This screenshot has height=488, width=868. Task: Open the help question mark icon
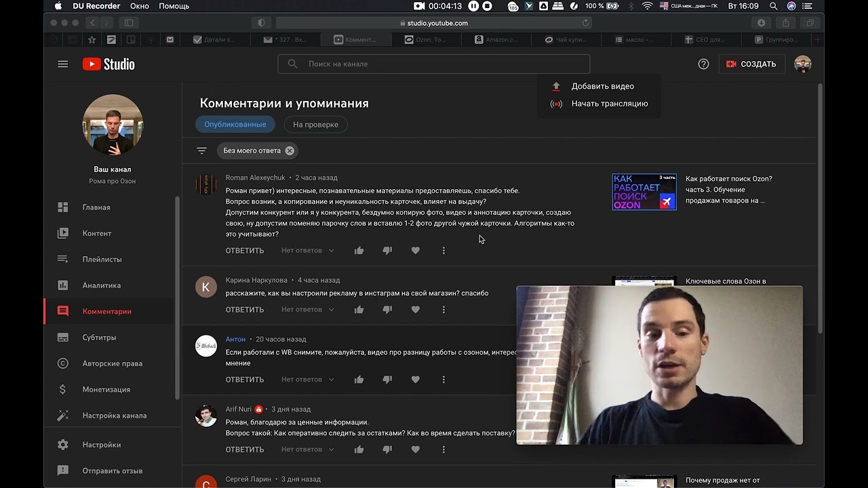pyautogui.click(x=703, y=64)
